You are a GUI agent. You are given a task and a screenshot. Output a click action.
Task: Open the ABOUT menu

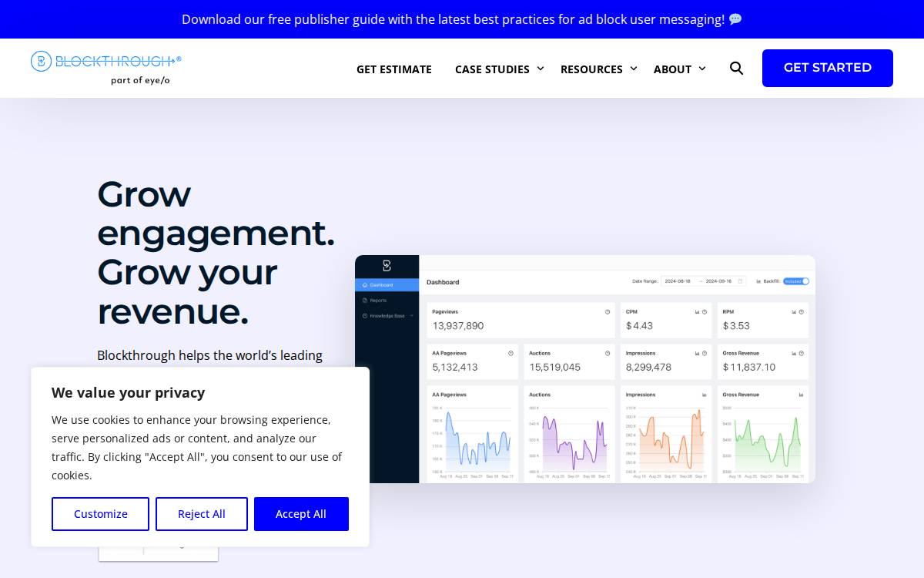672,69
